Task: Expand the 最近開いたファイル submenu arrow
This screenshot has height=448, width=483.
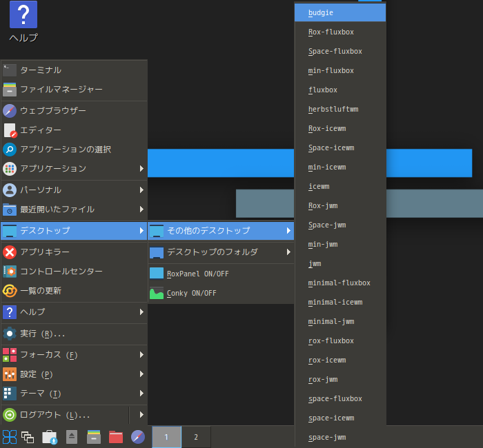Action: coord(141,210)
